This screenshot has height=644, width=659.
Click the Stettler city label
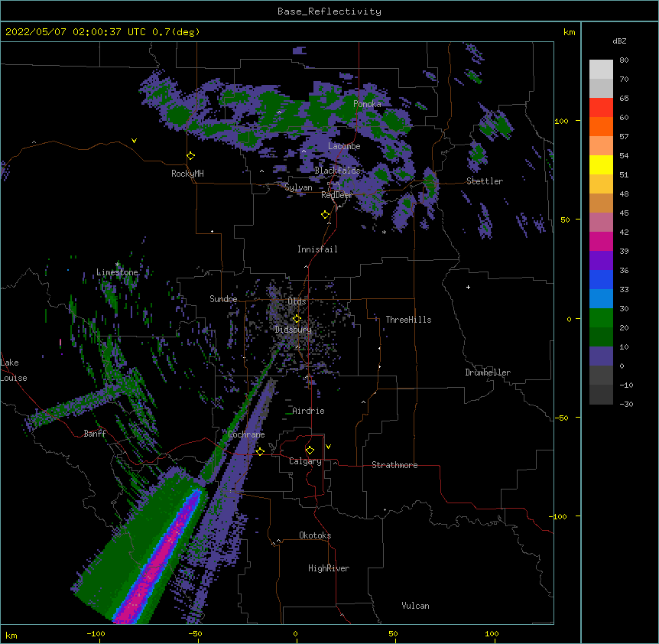pyautogui.click(x=485, y=181)
